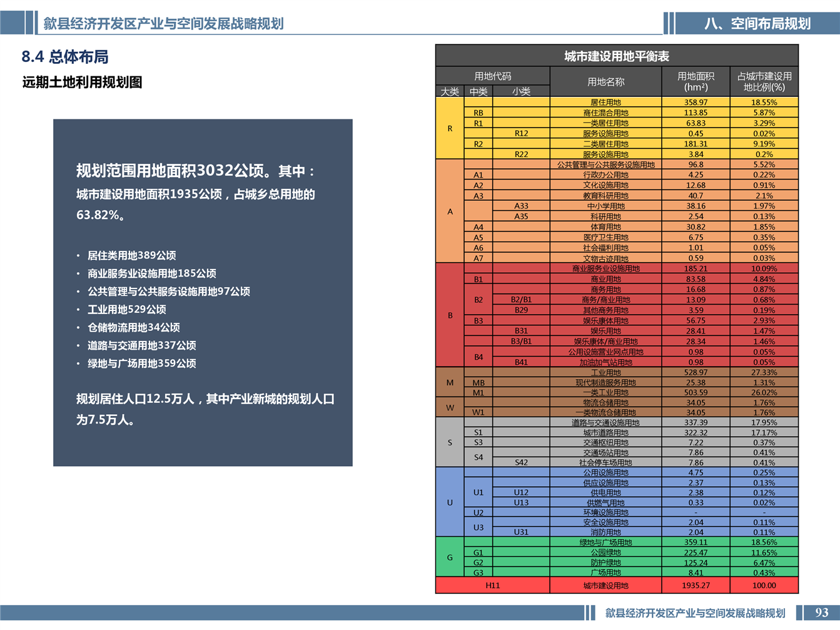Click the "8.4 总体布局" section heading

click(x=65, y=57)
